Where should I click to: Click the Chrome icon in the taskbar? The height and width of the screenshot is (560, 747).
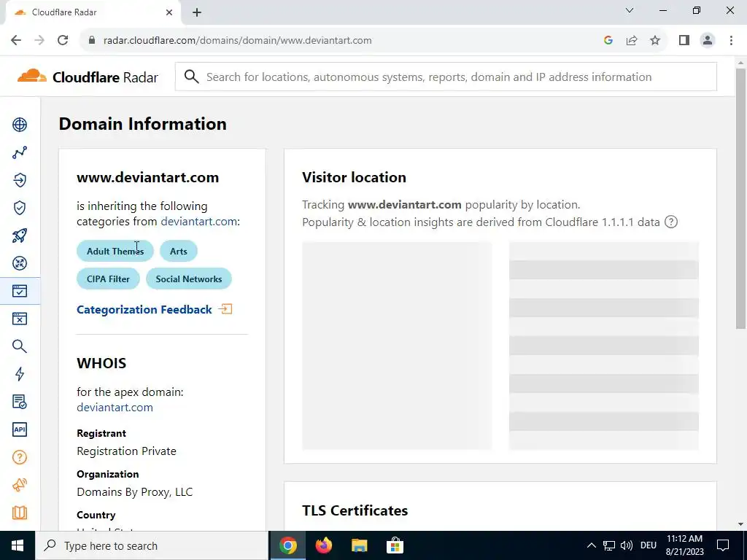pos(288,545)
